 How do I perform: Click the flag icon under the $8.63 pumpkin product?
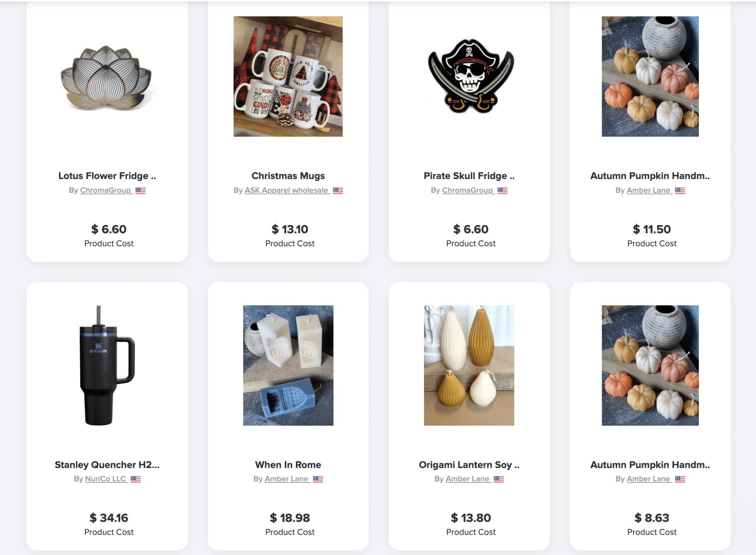point(680,479)
